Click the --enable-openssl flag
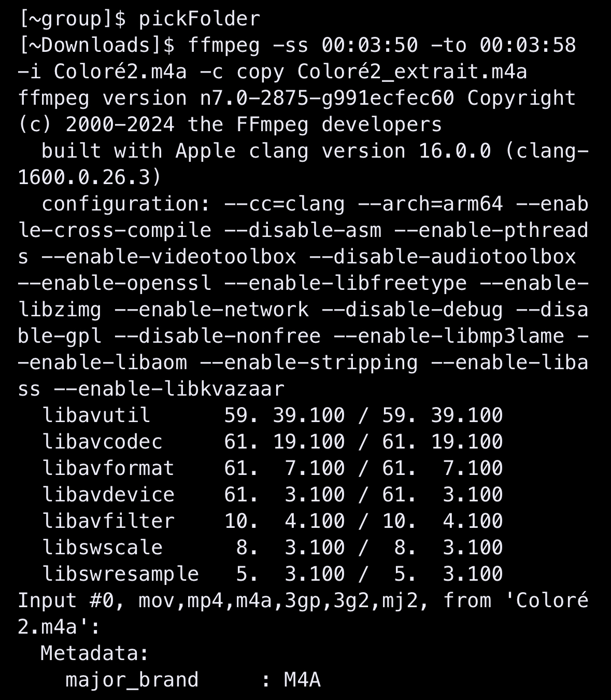This screenshot has width=611, height=700. point(115,284)
